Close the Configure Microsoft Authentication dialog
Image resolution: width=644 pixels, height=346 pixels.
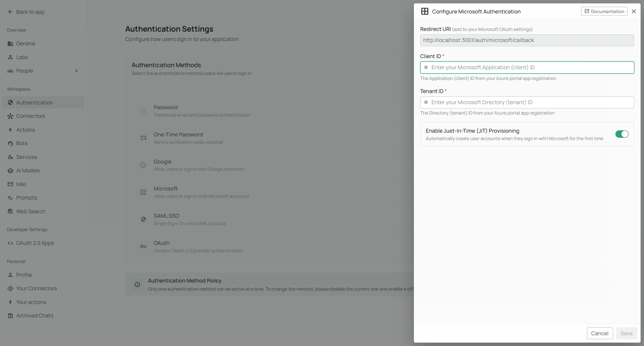tap(634, 11)
